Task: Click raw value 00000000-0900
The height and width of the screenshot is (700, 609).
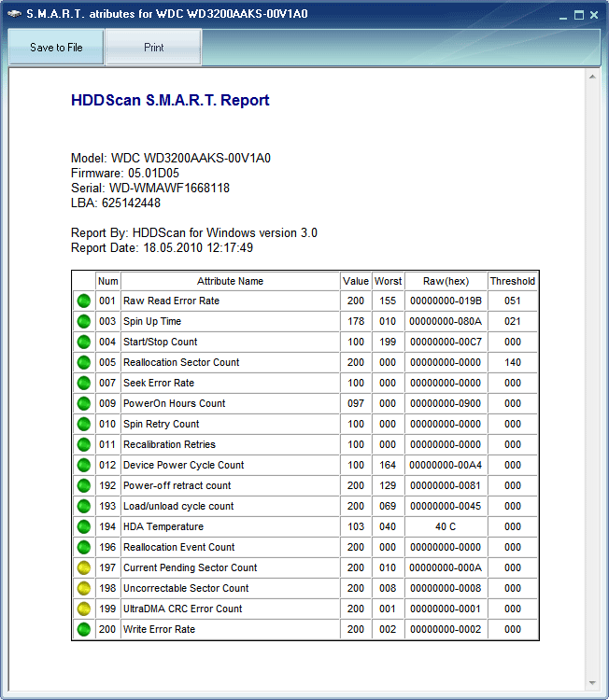Action: (x=446, y=403)
